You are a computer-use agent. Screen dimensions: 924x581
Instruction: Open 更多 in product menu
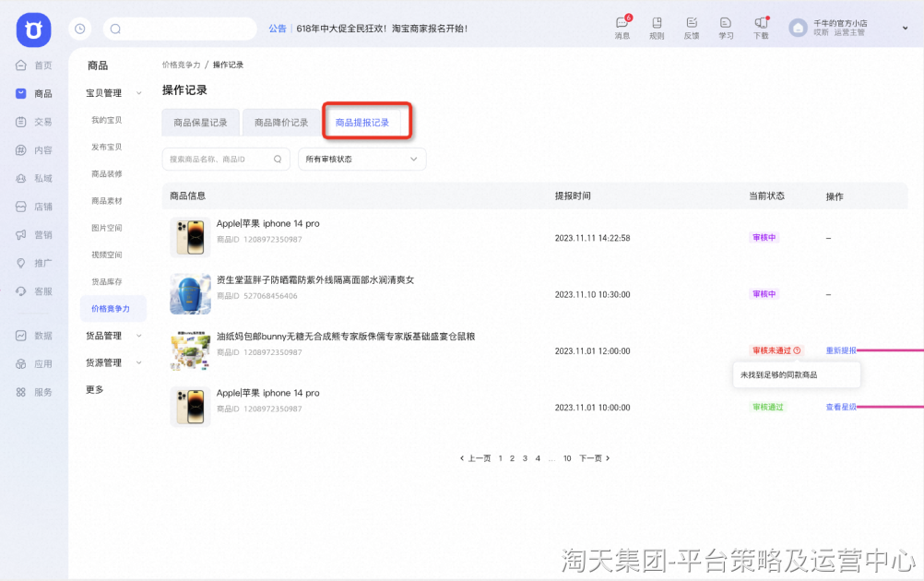pyautogui.click(x=94, y=390)
